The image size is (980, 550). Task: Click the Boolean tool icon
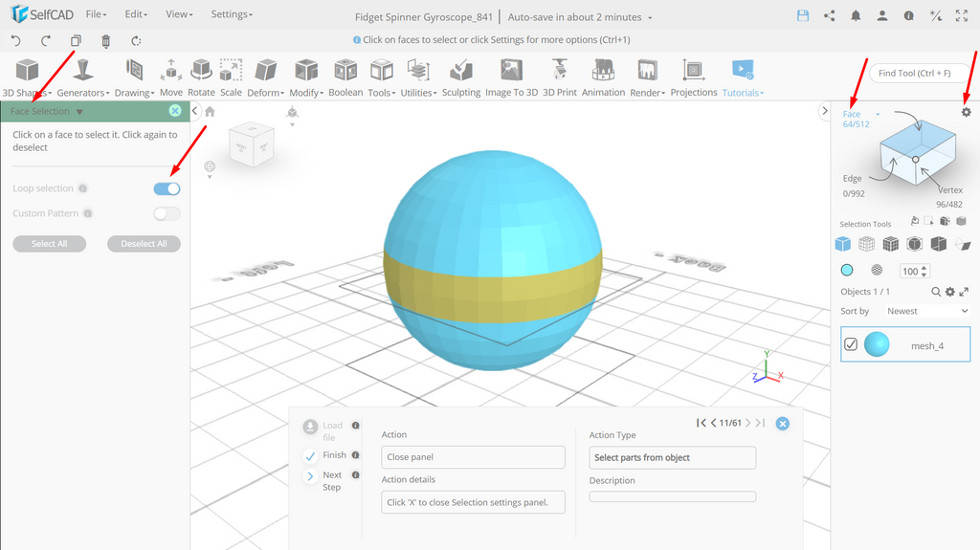click(x=345, y=71)
